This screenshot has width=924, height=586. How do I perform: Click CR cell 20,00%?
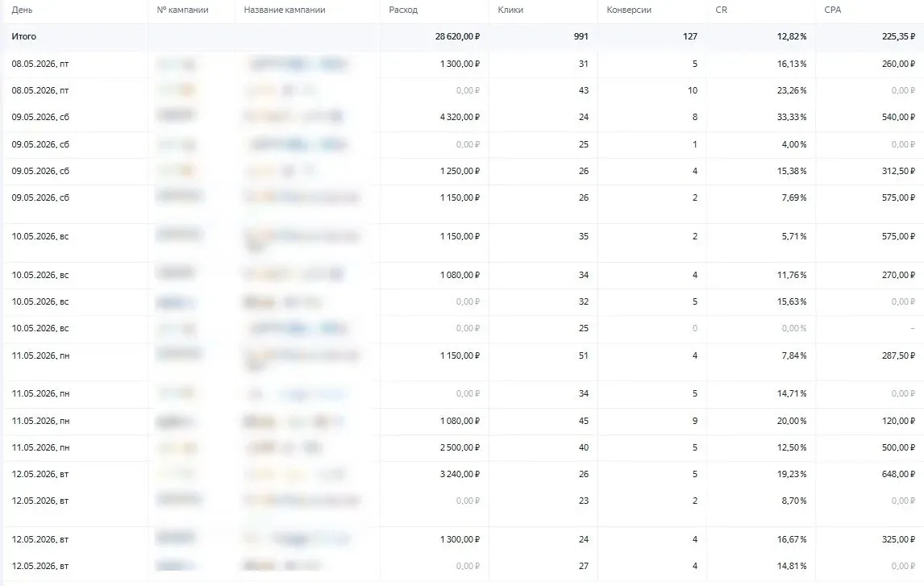coord(792,421)
